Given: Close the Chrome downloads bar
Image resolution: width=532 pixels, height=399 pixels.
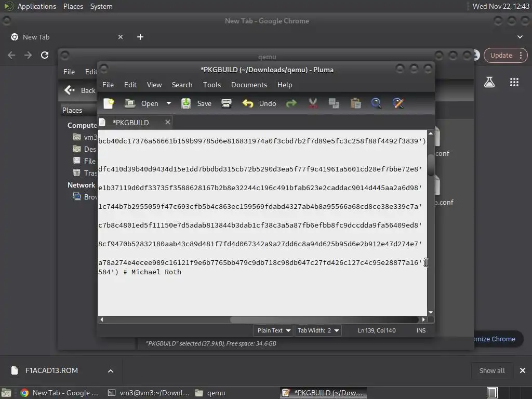Looking at the screenshot, I should pyautogui.click(x=523, y=370).
